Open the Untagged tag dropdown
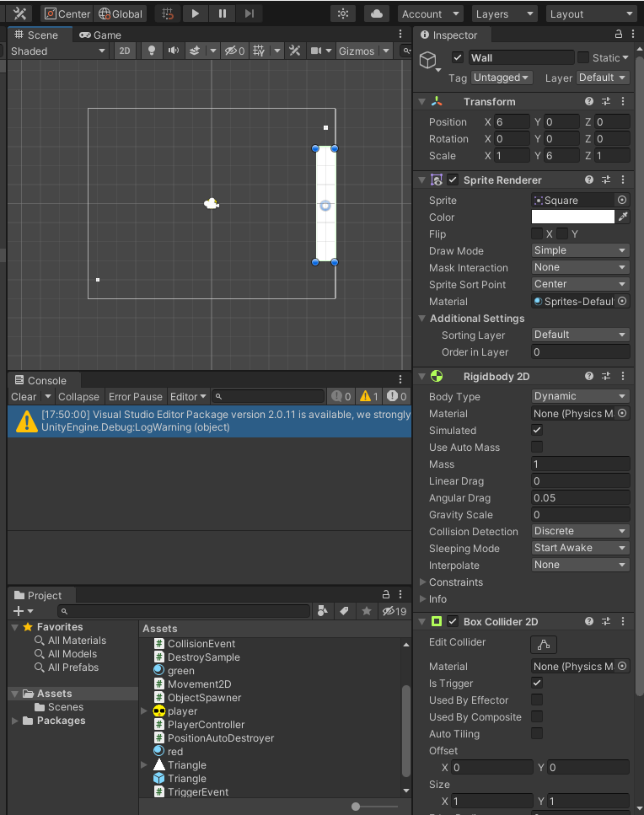Viewport: 644px width, 815px height. coord(502,78)
